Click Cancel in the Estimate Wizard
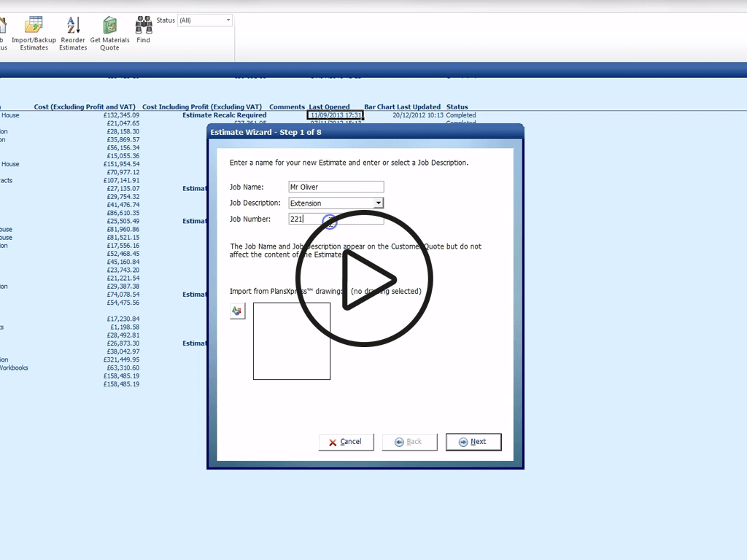 click(346, 442)
